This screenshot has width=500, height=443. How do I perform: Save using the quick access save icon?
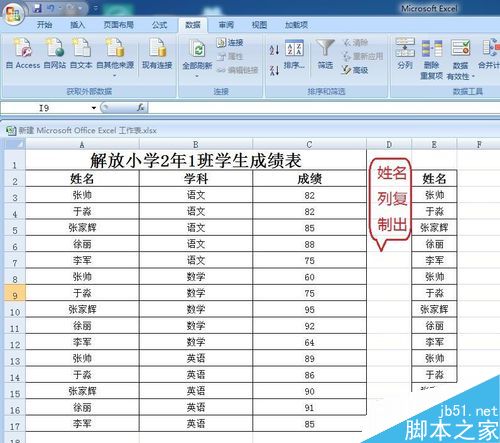(38, 8)
